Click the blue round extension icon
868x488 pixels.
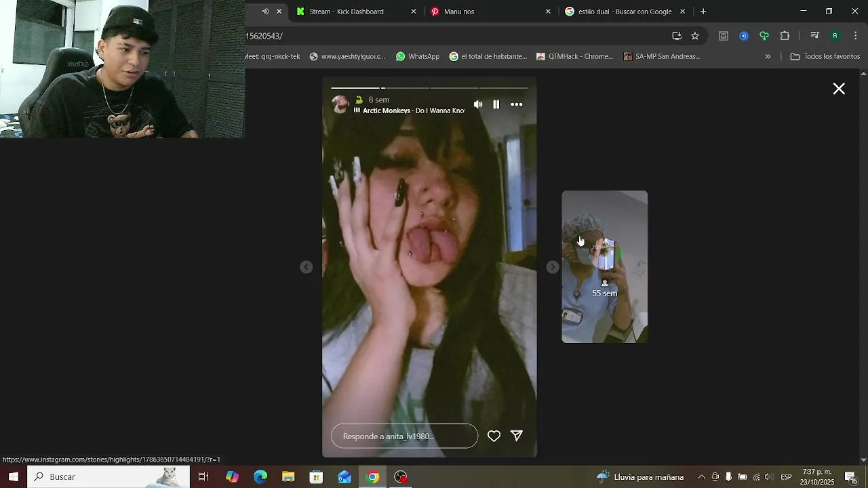point(744,36)
